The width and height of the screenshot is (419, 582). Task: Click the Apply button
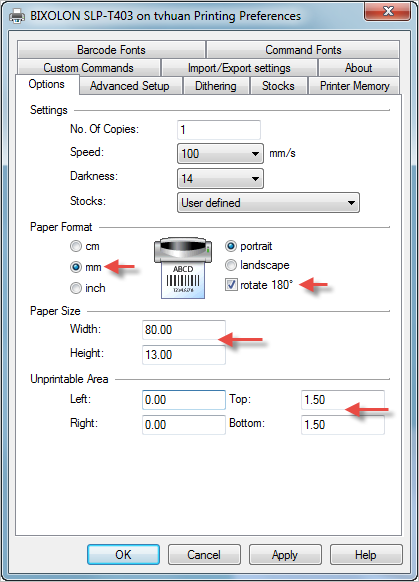tap(285, 555)
